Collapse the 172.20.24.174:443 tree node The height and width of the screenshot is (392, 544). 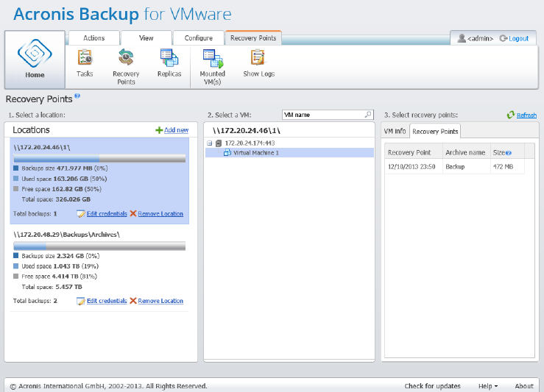click(210, 143)
